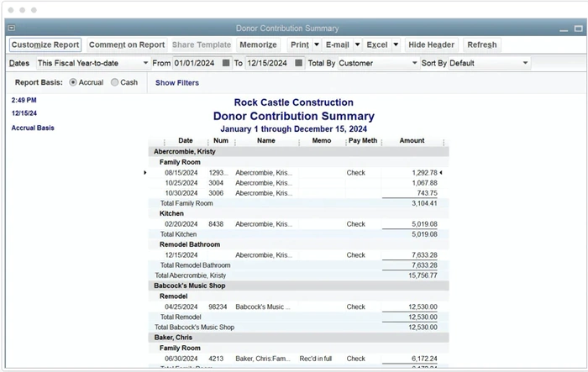This screenshot has width=588, height=372.
Task: Select transaction number 3006
Action: (216, 193)
